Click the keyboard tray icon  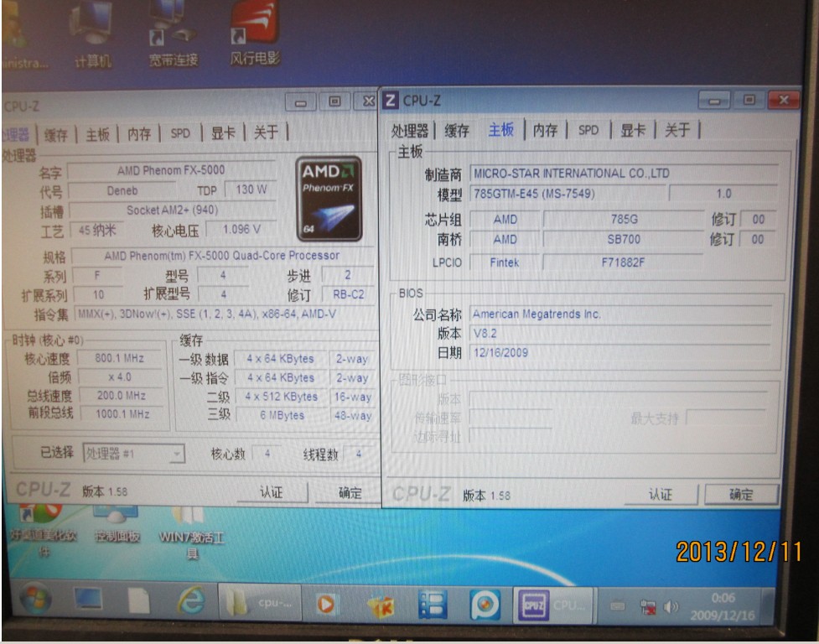[x=617, y=606]
